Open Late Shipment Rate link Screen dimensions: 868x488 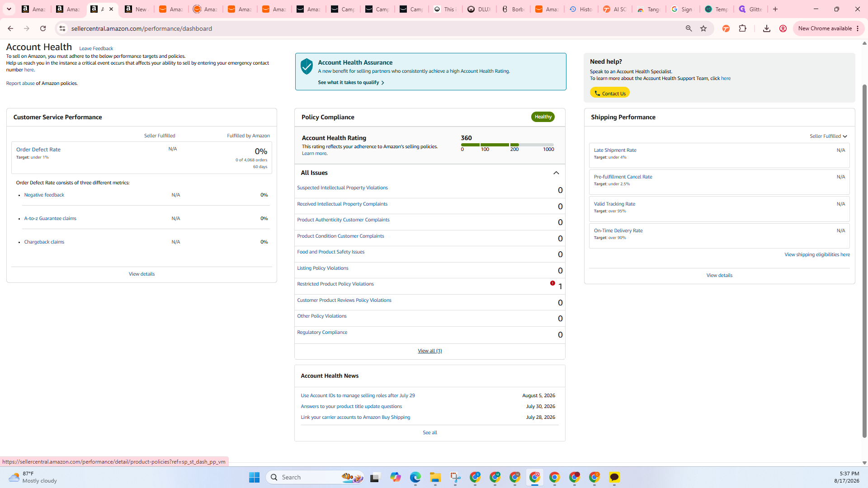point(615,150)
